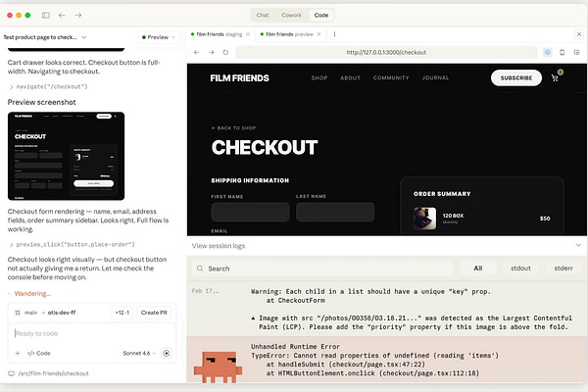Click the SUBSCRIBE button

(x=516, y=77)
